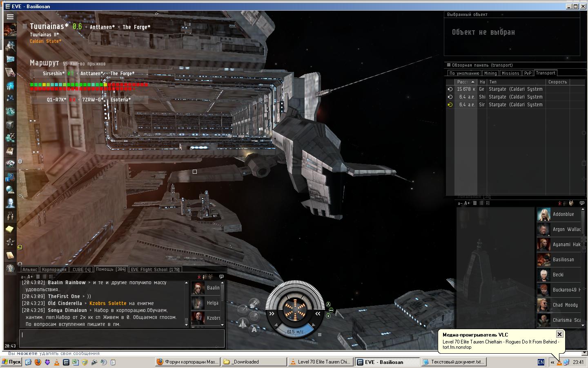Click the VLC cone tray icon
The height and width of the screenshot is (368, 588).
(559, 362)
